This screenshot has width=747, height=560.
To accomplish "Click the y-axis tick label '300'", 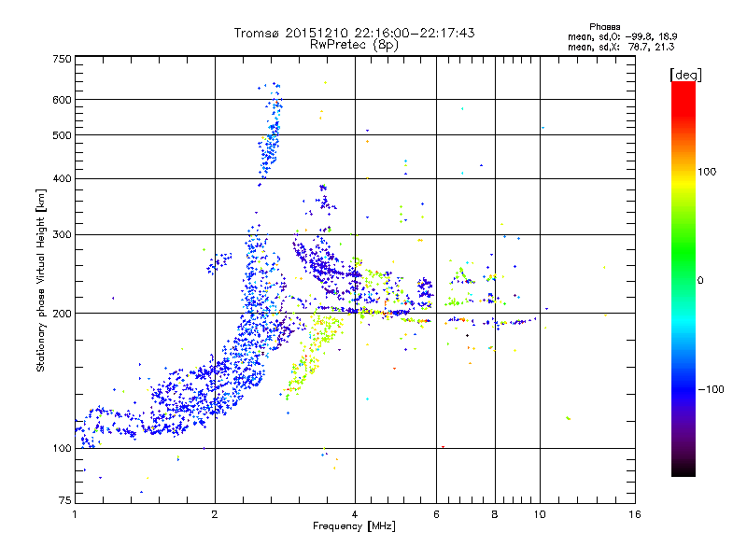I will click(x=63, y=235).
